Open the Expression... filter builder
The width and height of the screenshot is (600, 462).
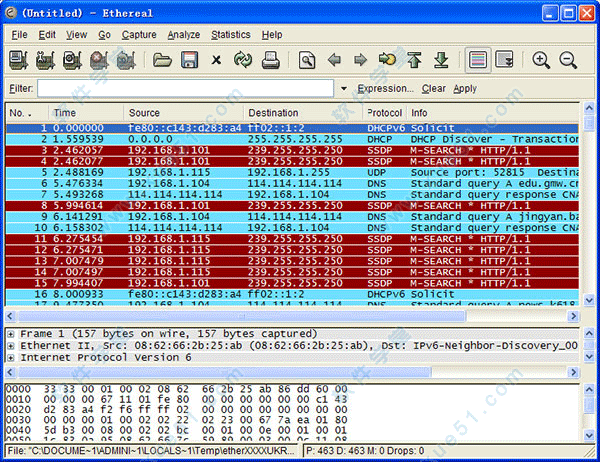coord(385,88)
